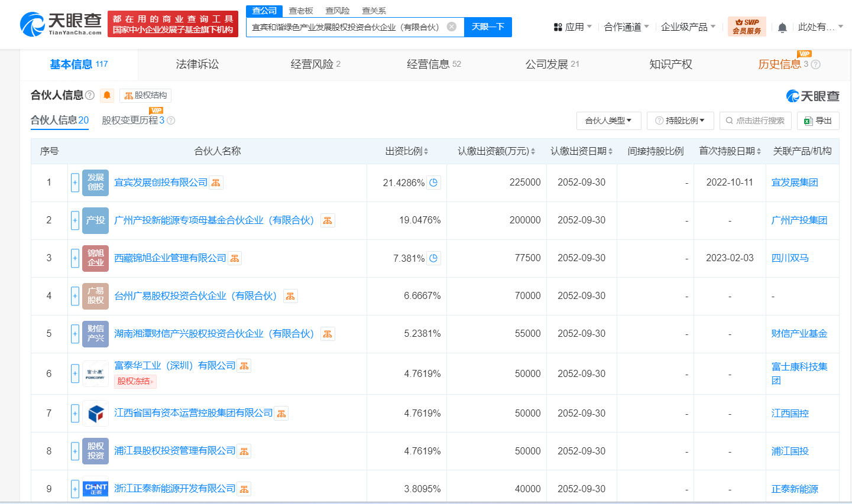
Task: Open the 合伙人类型 filter dropdown
Action: (x=608, y=121)
